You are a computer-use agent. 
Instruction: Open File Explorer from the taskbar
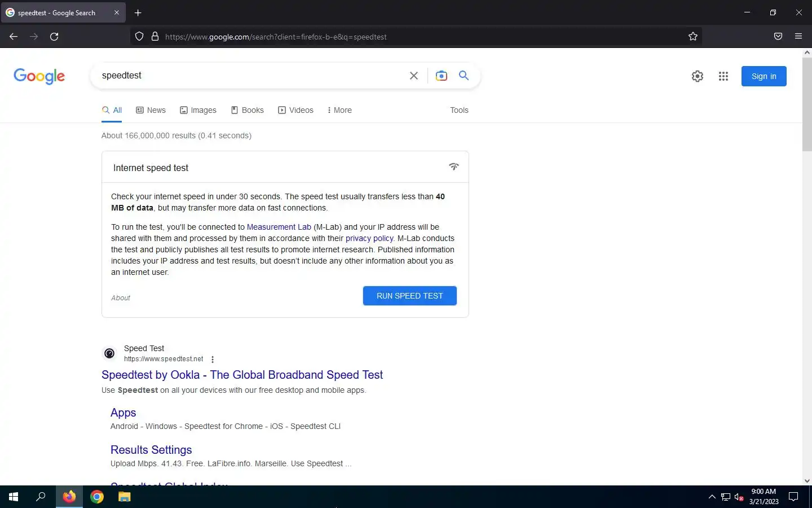125,497
